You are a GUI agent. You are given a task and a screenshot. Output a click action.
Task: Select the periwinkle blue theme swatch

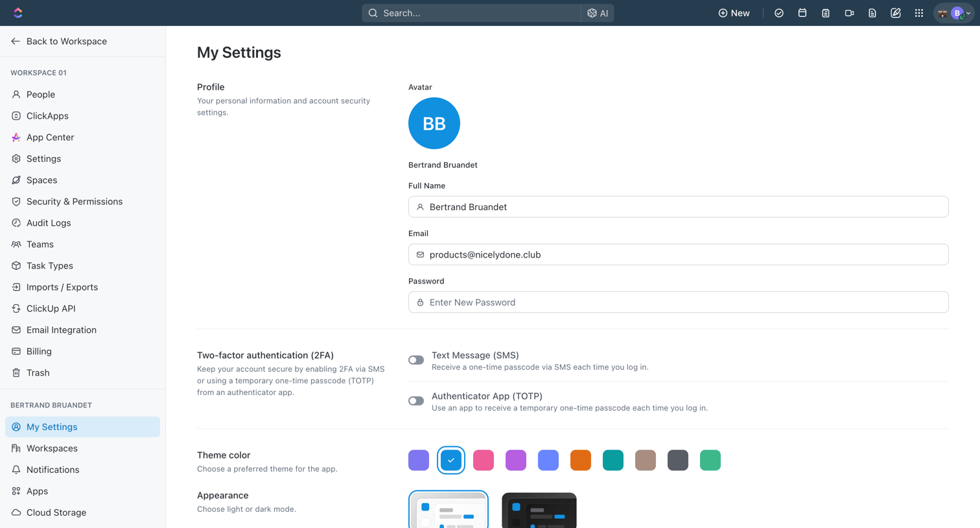(548, 460)
